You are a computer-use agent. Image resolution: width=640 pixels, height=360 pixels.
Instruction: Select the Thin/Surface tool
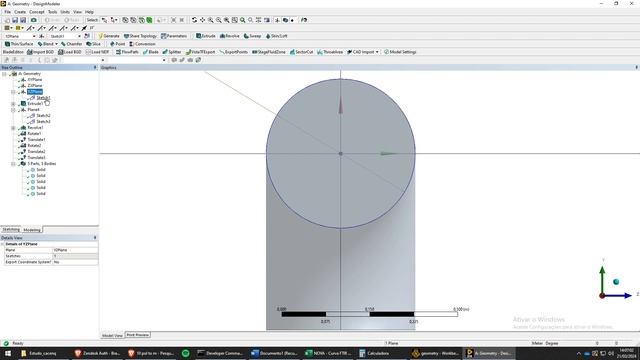point(19,44)
